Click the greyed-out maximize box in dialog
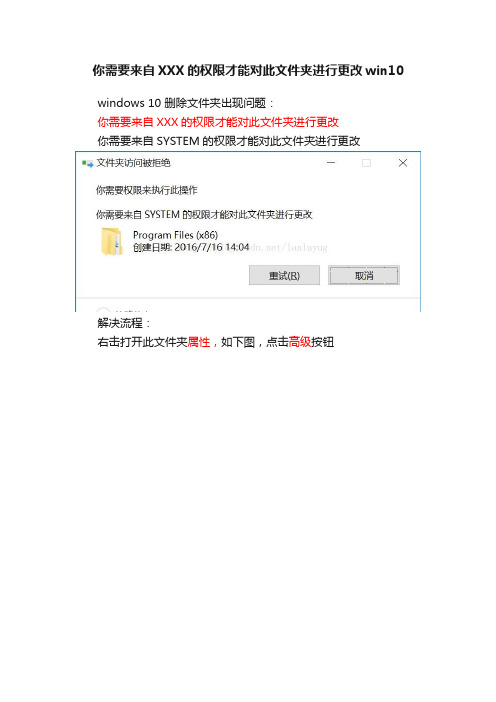 367,163
